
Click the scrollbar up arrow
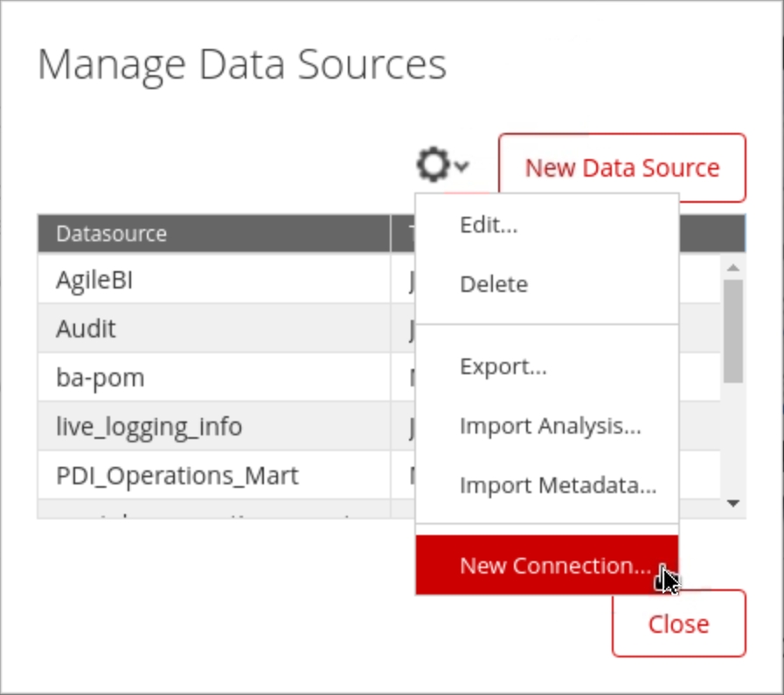[733, 268]
